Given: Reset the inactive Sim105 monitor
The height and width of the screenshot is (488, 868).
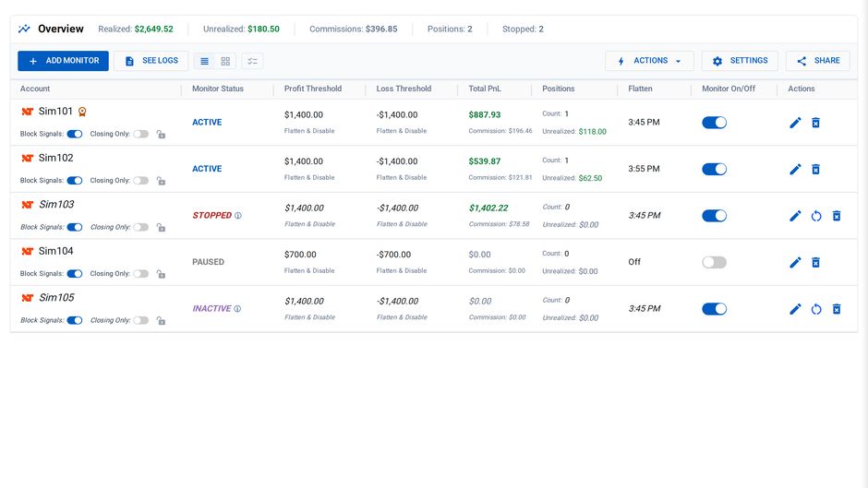Looking at the screenshot, I should (x=816, y=309).
